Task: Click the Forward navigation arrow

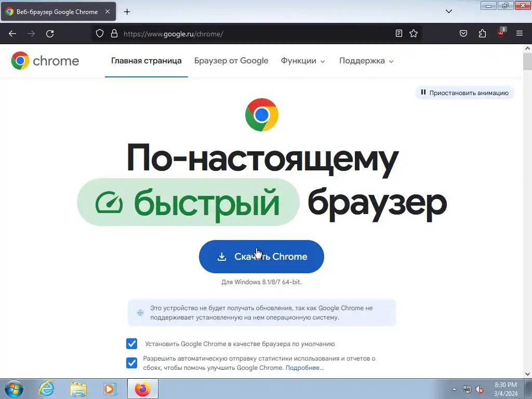Action: pos(31,34)
